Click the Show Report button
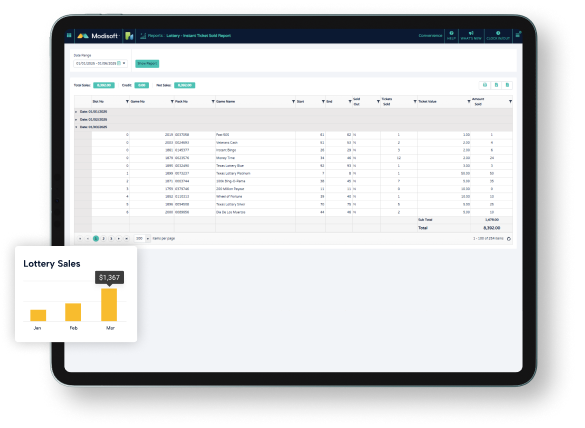The height and width of the screenshot is (428, 585). pos(147,64)
